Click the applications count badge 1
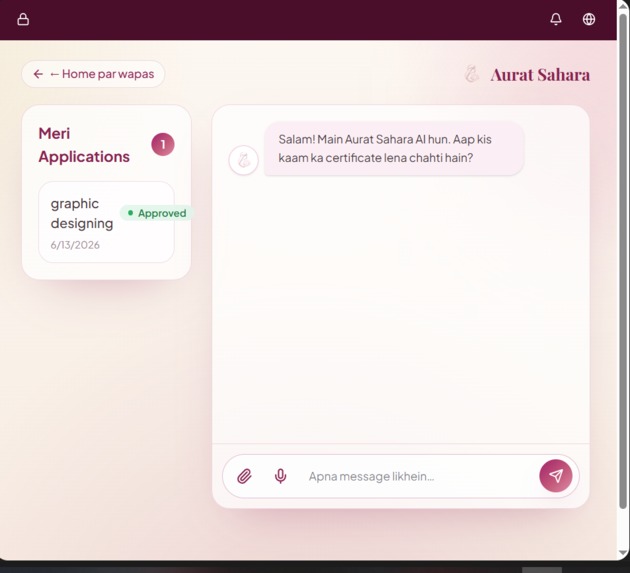The width and height of the screenshot is (630, 573). 163,144
